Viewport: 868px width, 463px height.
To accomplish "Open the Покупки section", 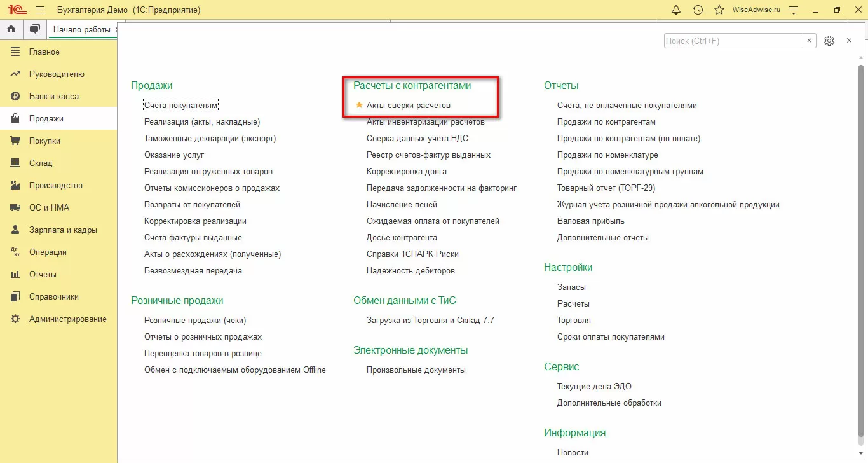I will click(x=58, y=141).
